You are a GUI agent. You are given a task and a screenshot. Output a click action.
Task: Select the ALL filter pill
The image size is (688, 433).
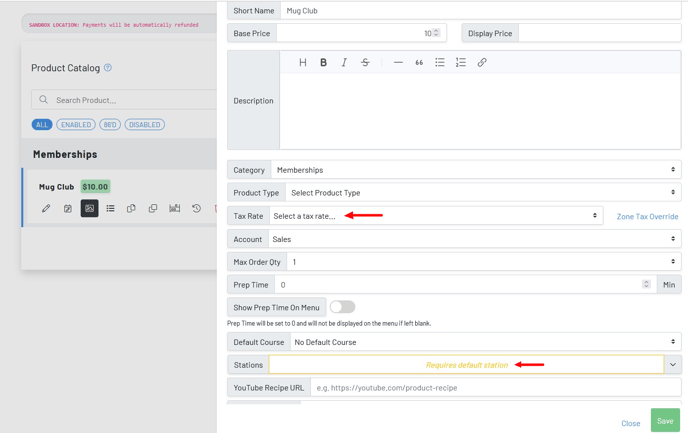tap(42, 125)
